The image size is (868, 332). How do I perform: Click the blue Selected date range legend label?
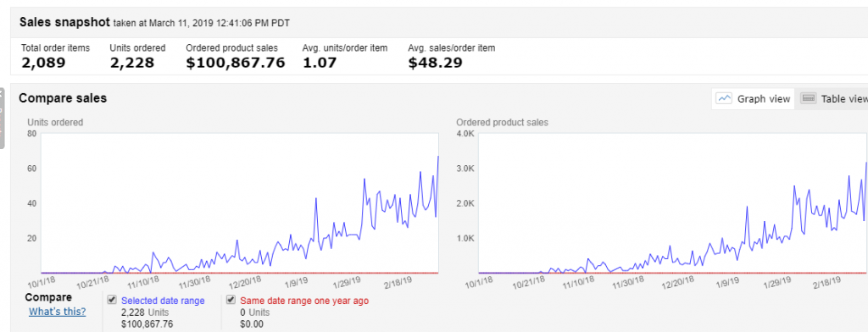[163, 301]
